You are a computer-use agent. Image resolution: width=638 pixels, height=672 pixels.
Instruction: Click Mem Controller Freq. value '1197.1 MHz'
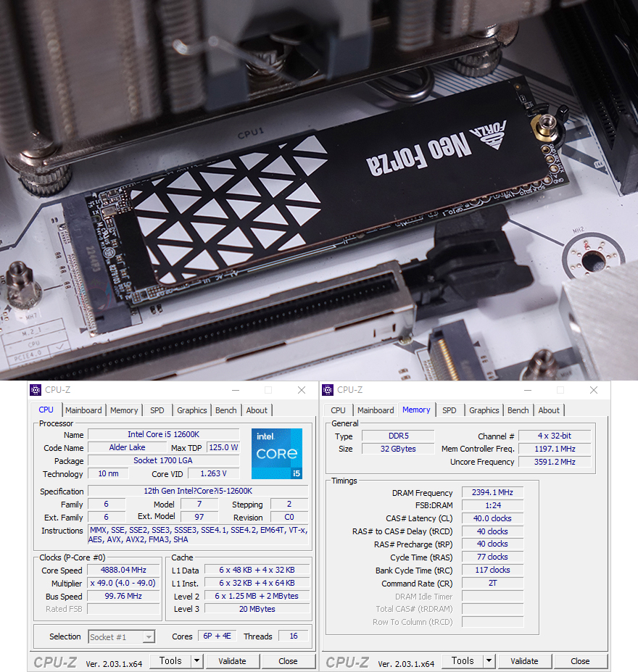pyautogui.click(x=555, y=449)
